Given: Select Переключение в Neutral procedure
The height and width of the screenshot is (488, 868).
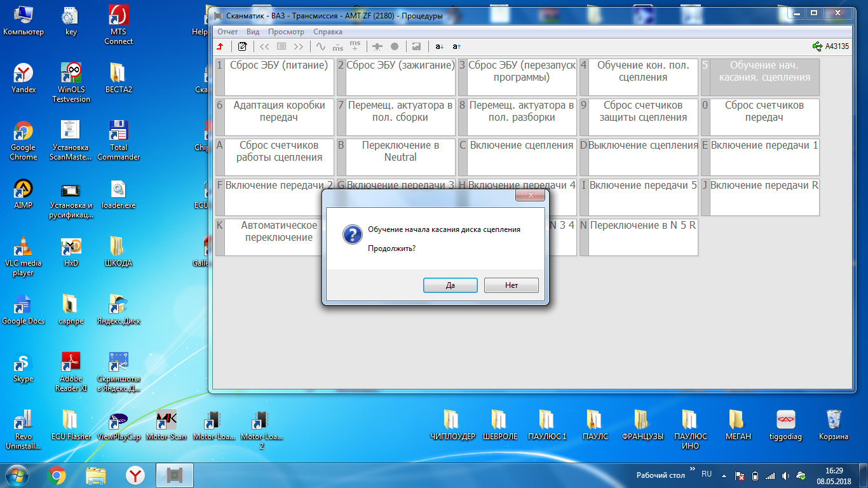Looking at the screenshot, I should coord(396,157).
